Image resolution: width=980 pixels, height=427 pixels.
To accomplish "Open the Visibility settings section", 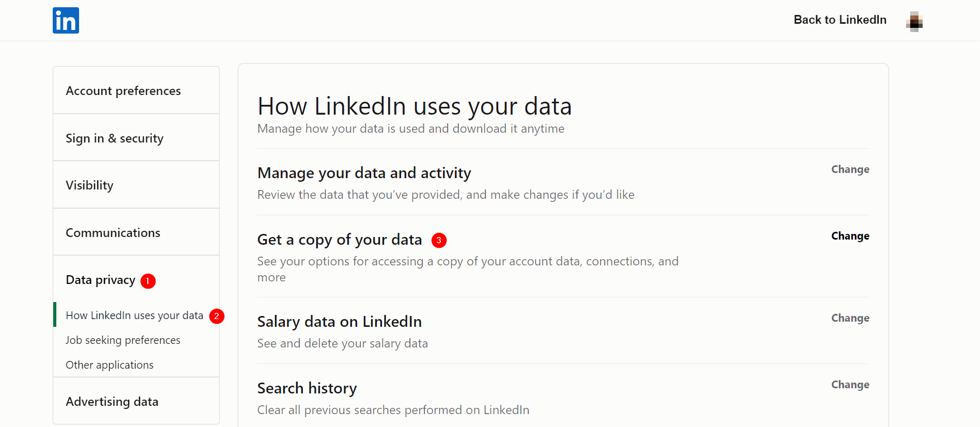I will (89, 185).
